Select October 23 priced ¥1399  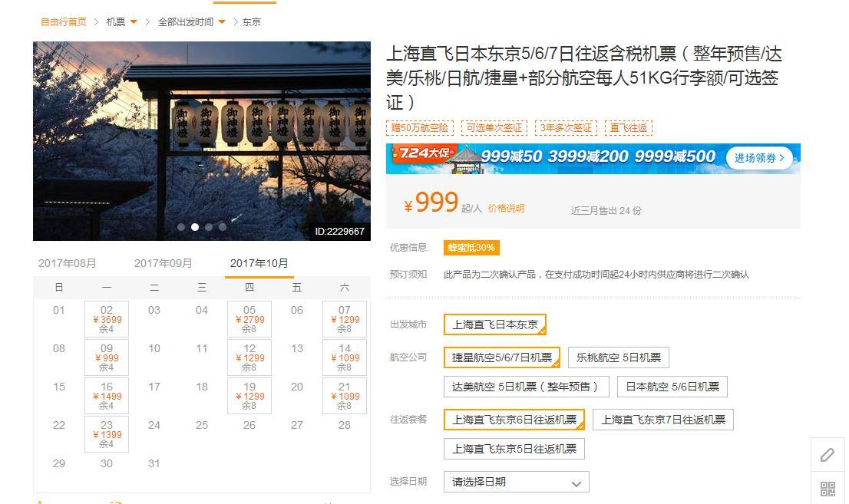[107, 434]
